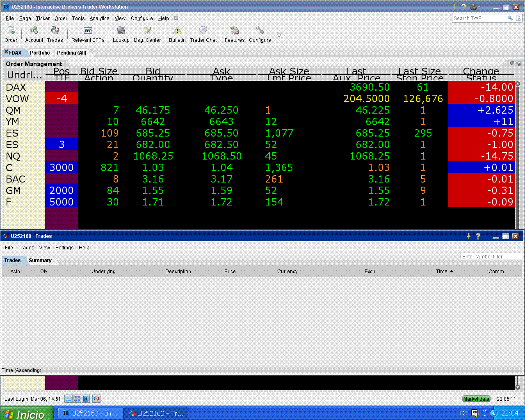Viewport: 525px width, 420px height.
Task: Sort trades by Price column
Action: coord(230,272)
